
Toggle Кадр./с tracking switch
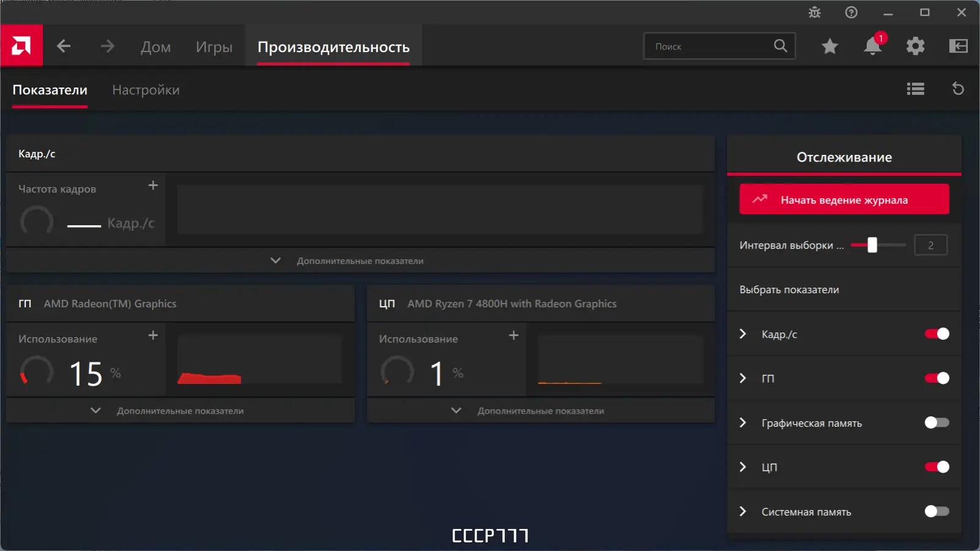point(937,334)
